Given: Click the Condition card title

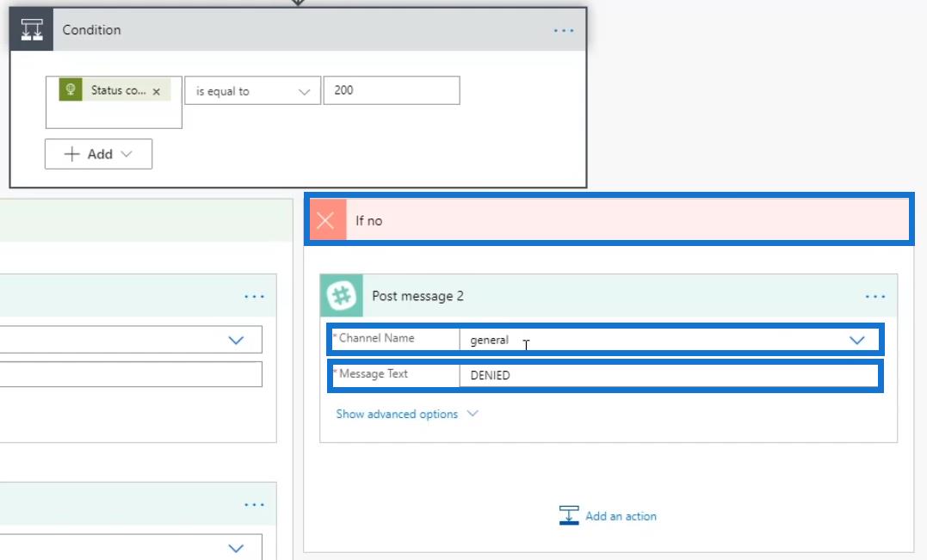Looking at the screenshot, I should 91,29.
